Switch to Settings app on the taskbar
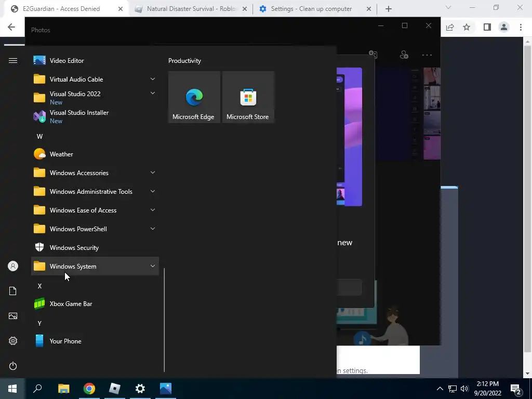 [x=140, y=389]
